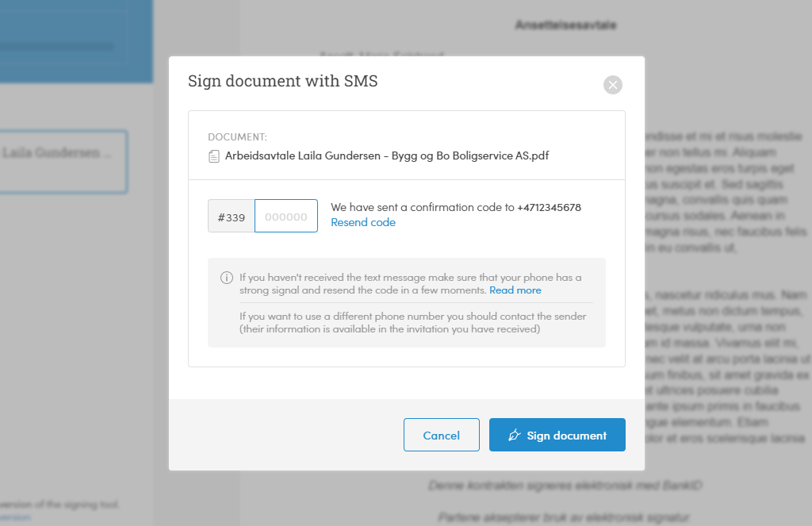The height and width of the screenshot is (526, 812).
Task: Click the DOCUMENT: label
Action: pyautogui.click(x=237, y=136)
